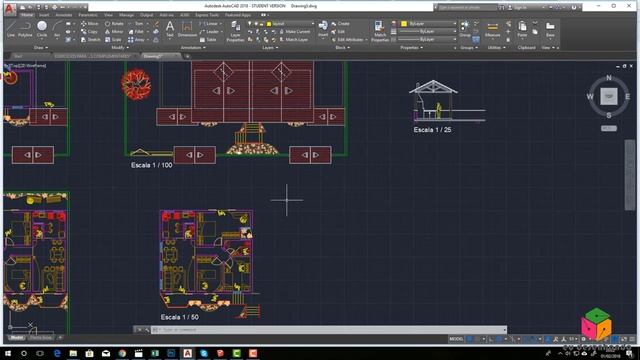Select the Text annotation tool

(x=170, y=29)
